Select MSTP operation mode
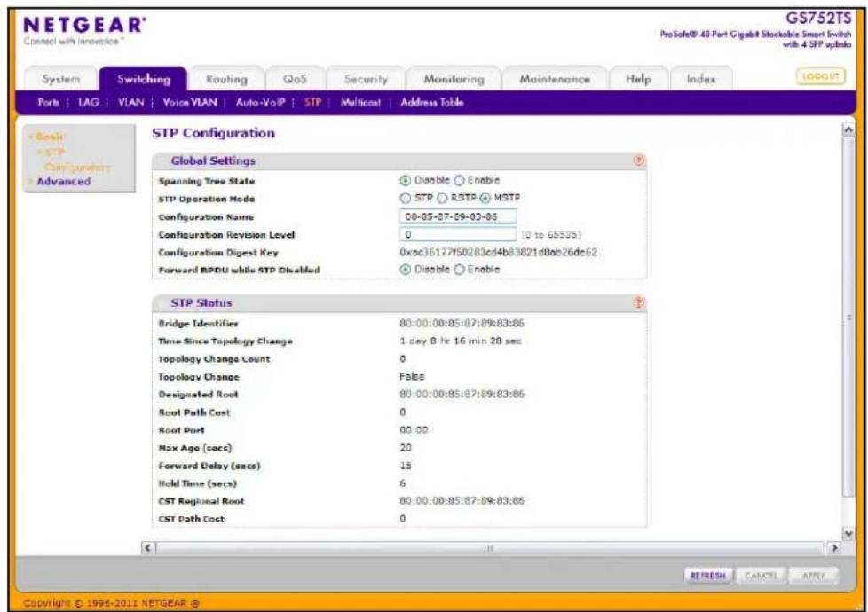 tap(485, 198)
